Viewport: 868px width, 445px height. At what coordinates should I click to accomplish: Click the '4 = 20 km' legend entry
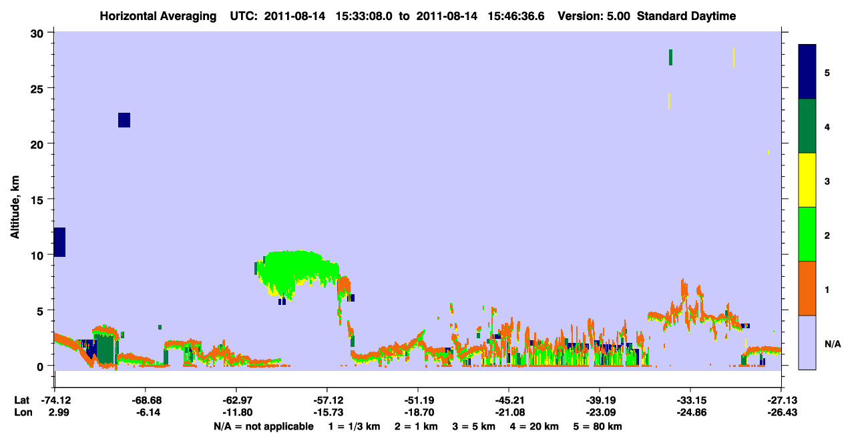[535, 426]
